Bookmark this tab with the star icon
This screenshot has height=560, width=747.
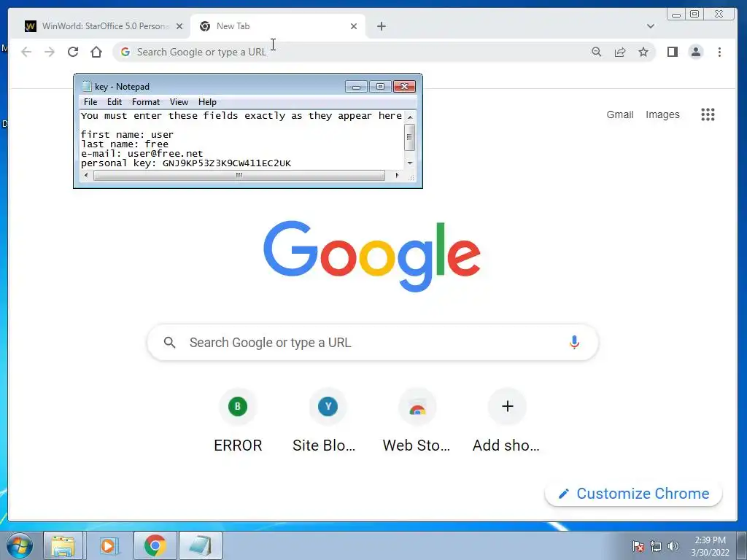(643, 52)
